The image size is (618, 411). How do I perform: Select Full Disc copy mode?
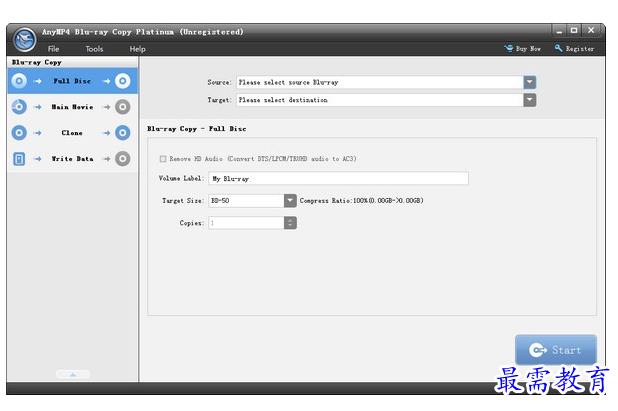[73, 81]
